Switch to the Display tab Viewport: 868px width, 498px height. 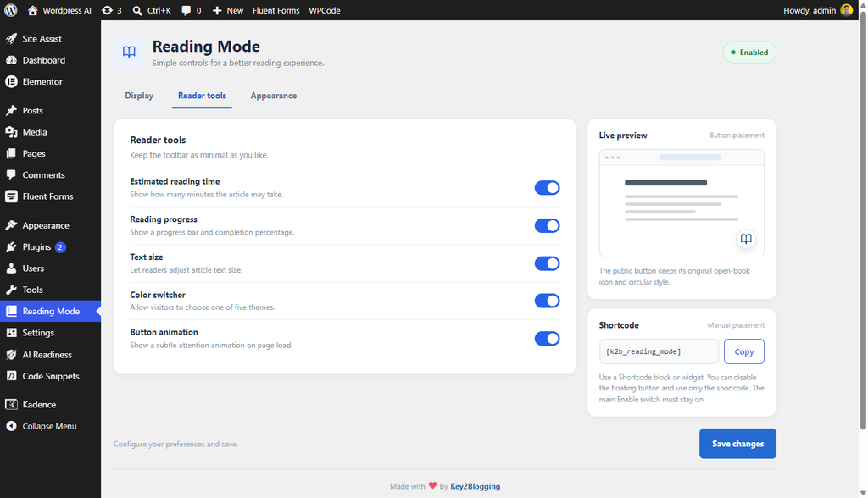pyautogui.click(x=139, y=96)
